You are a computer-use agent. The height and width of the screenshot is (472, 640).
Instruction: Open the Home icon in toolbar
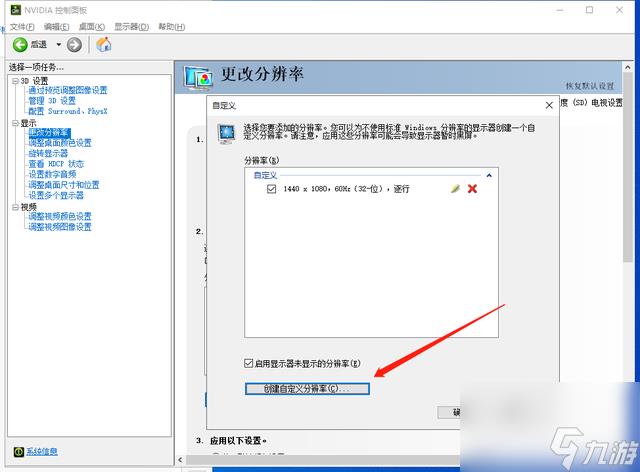tap(104, 44)
